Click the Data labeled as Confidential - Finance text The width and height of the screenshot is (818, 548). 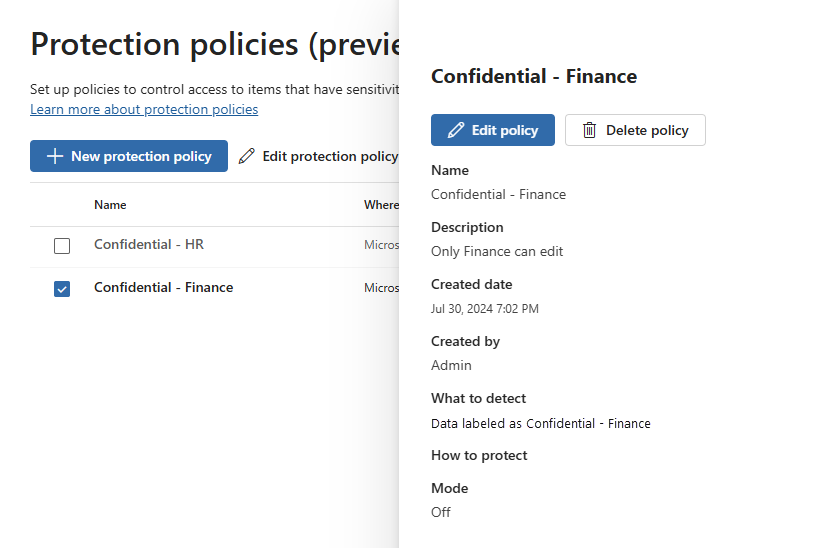(x=540, y=423)
